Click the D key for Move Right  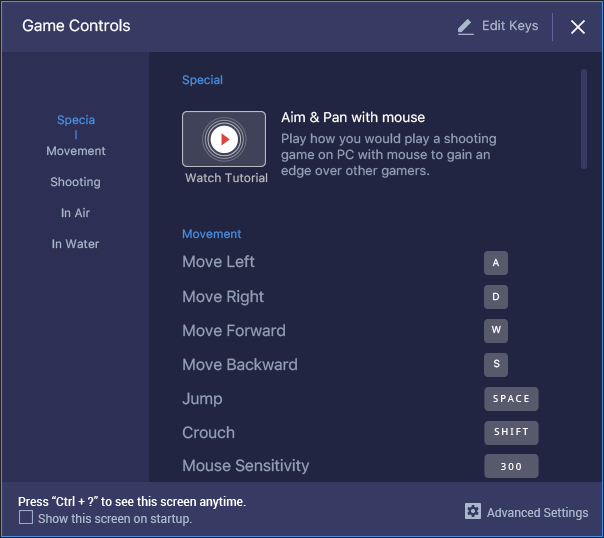[496, 297]
